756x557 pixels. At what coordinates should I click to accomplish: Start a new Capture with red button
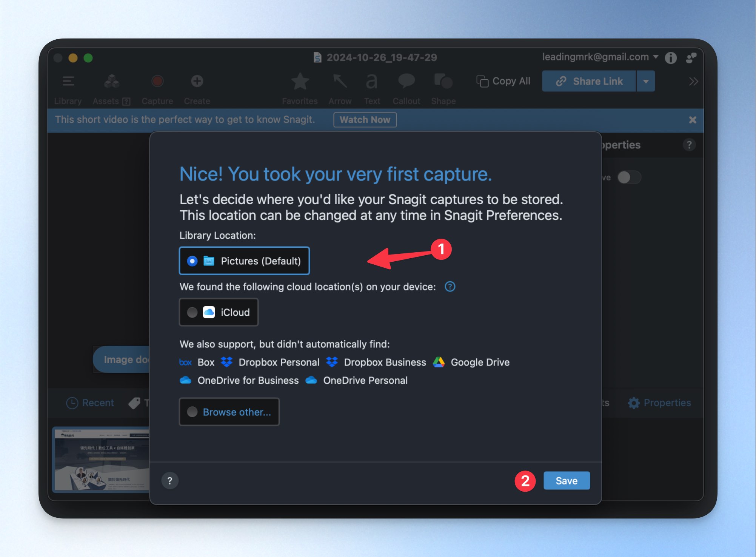click(157, 81)
